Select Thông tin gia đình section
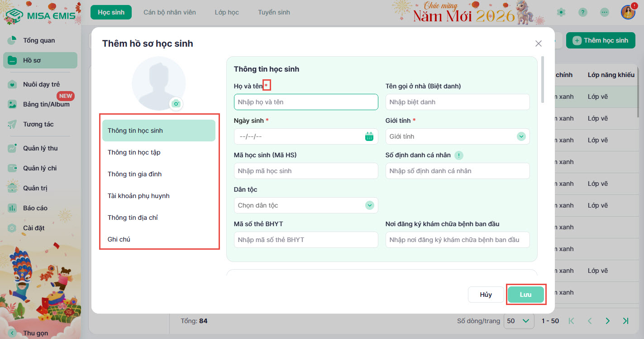The height and width of the screenshot is (339, 644). [x=134, y=174]
